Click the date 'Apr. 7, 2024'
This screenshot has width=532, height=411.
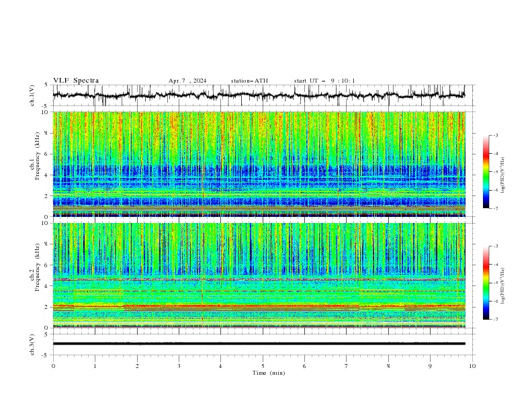[x=187, y=81]
